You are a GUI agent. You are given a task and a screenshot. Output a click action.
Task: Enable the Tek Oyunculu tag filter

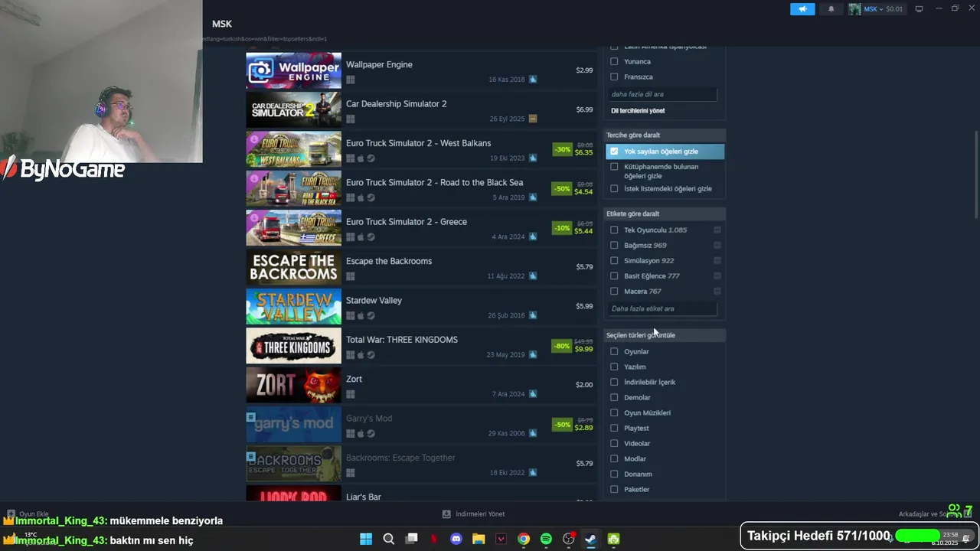[614, 230]
